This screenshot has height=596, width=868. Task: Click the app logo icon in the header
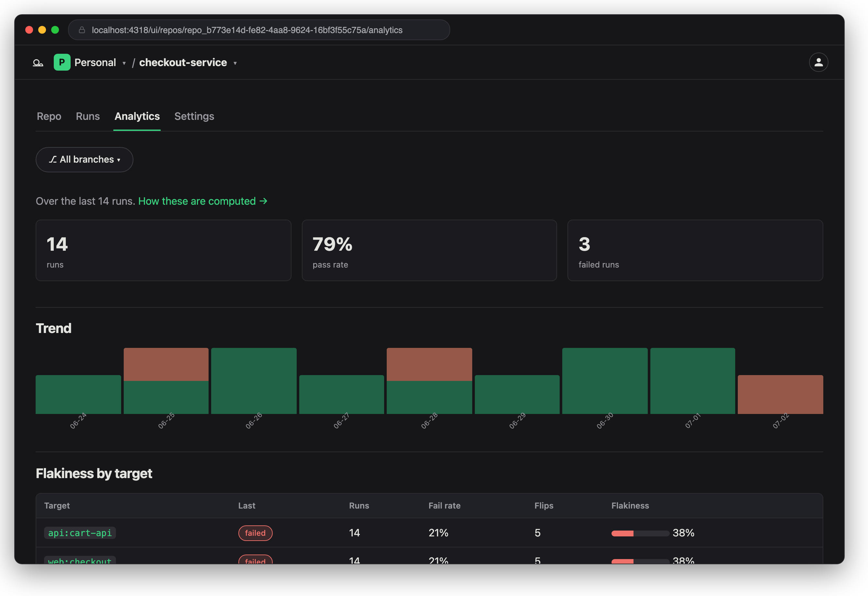tap(38, 63)
